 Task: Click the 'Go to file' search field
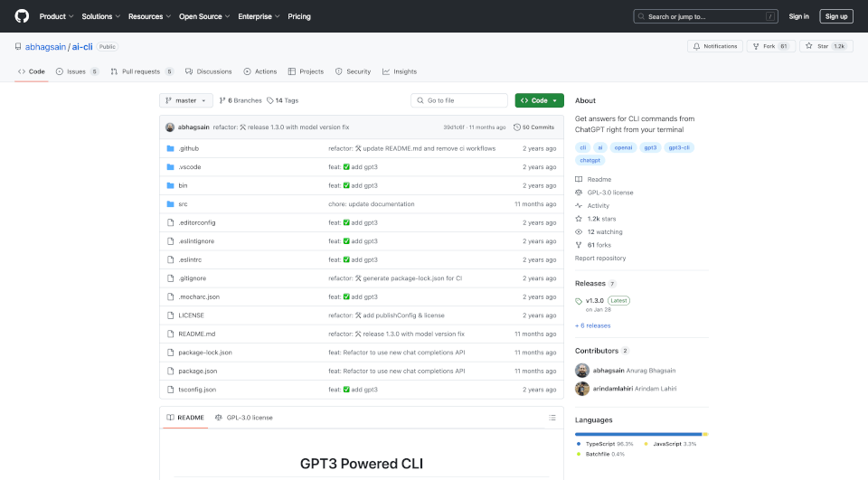pyautogui.click(x=461, y=100)
